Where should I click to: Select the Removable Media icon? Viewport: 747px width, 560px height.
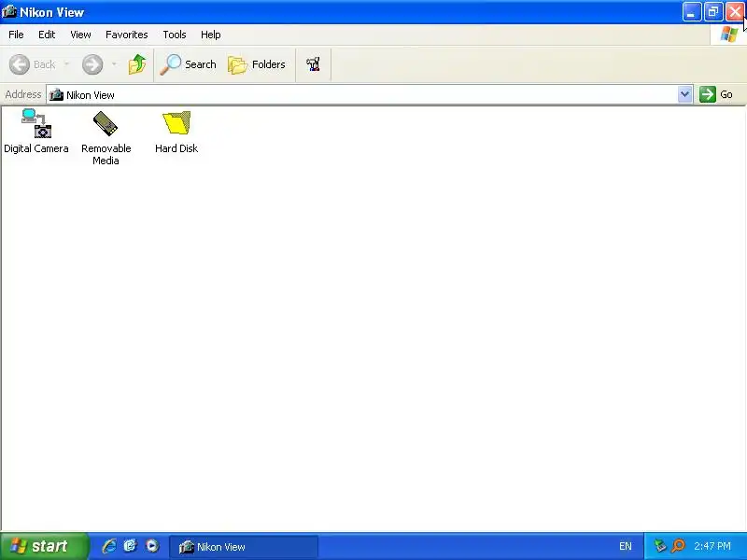106,137
